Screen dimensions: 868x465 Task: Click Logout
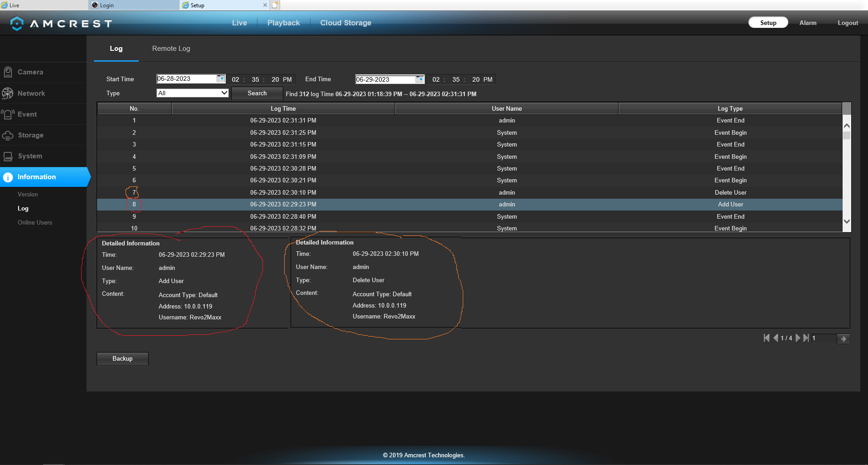tap(848, 23)
